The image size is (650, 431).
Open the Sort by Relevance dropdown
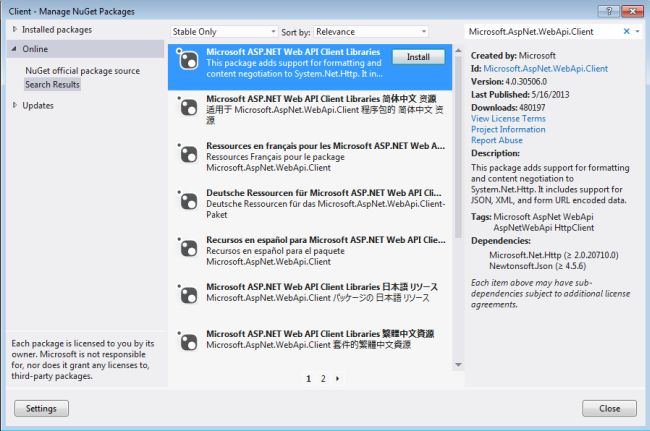(371, 31)
